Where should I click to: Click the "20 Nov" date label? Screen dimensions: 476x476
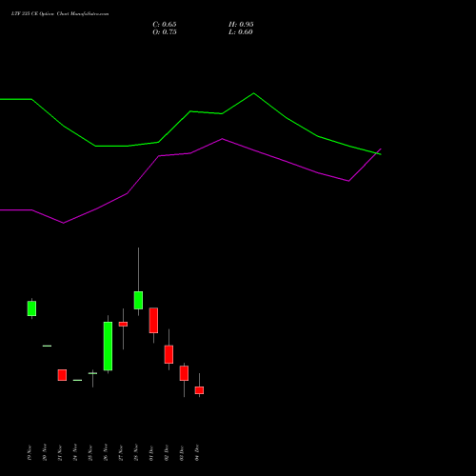pos(45,453)
